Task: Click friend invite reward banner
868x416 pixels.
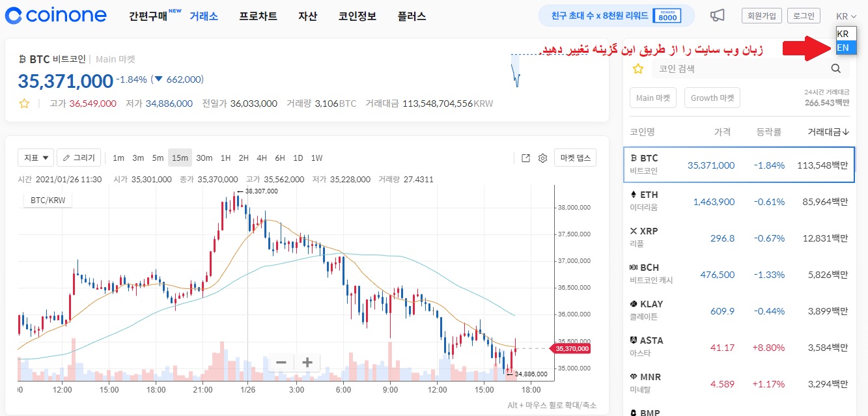Action: 616,16
